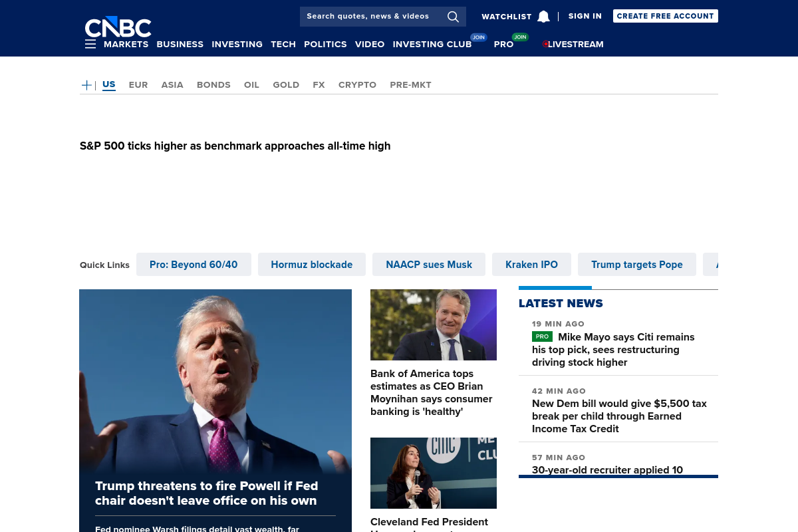798x532 pixels.
Task: Open the Business menu
Action: [180, 45]
